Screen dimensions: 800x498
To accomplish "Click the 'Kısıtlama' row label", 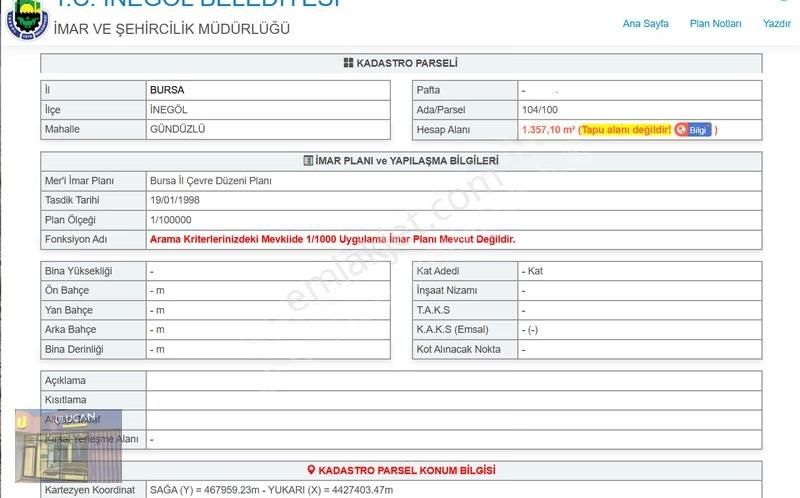I will click(x=65, y=400).
